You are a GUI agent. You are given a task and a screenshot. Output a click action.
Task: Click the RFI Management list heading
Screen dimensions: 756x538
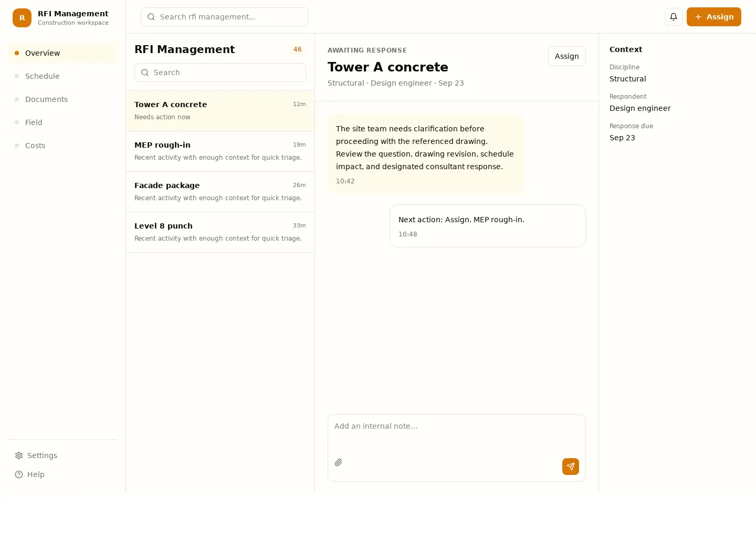185,49
